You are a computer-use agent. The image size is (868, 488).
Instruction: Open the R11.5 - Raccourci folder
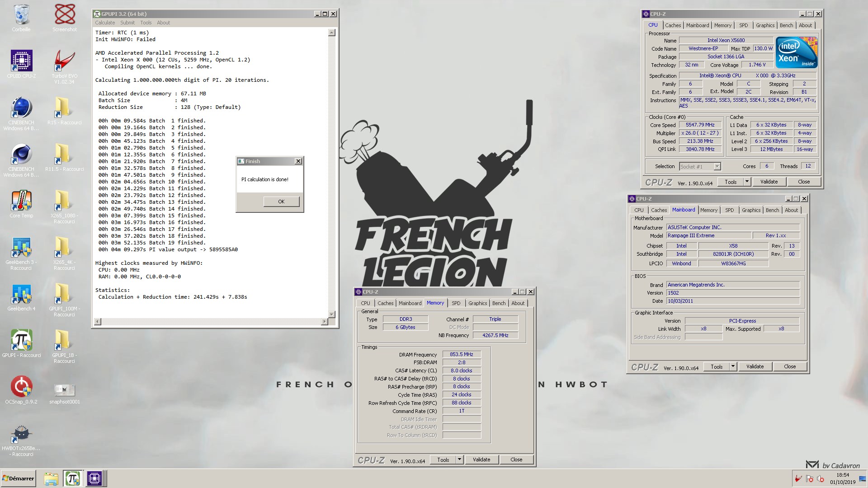65,158
